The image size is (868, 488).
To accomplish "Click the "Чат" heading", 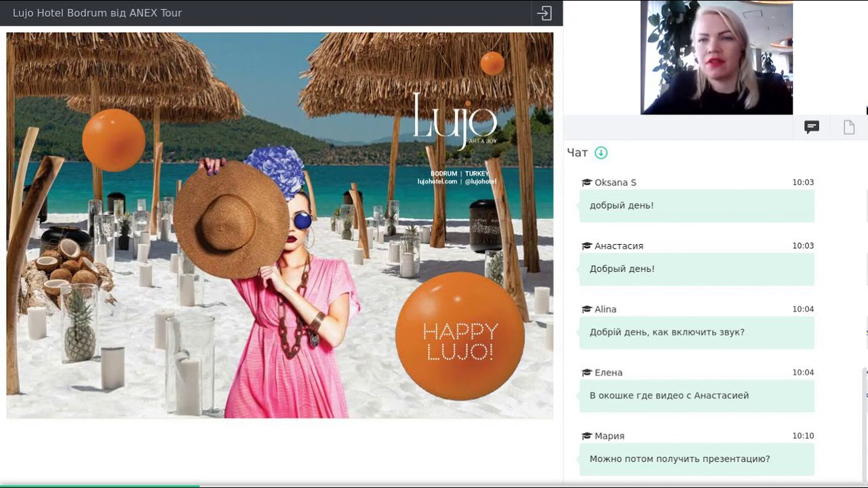I will [577, 152].
